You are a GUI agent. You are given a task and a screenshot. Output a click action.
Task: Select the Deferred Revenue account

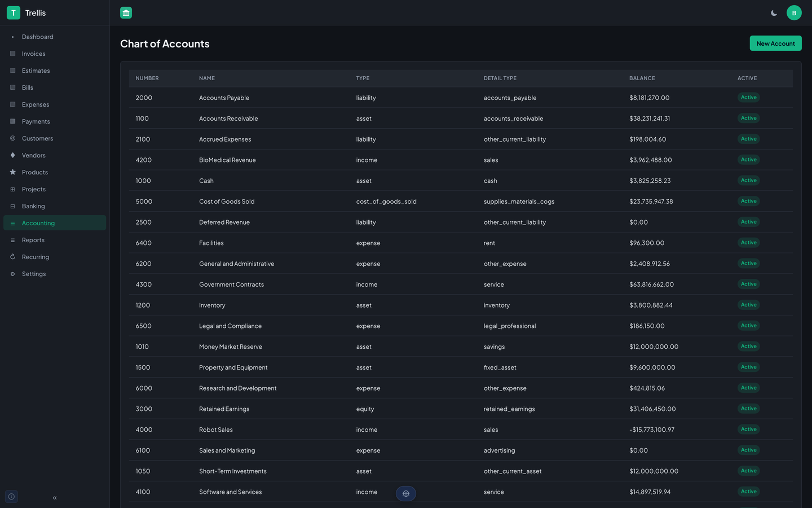click(x=224, y=222)
